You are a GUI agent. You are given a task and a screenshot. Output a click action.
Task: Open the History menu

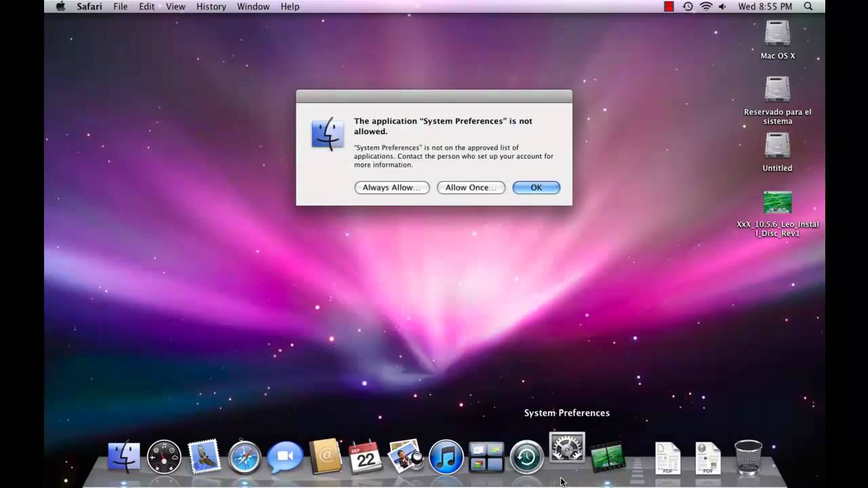(x=211, y=6)
